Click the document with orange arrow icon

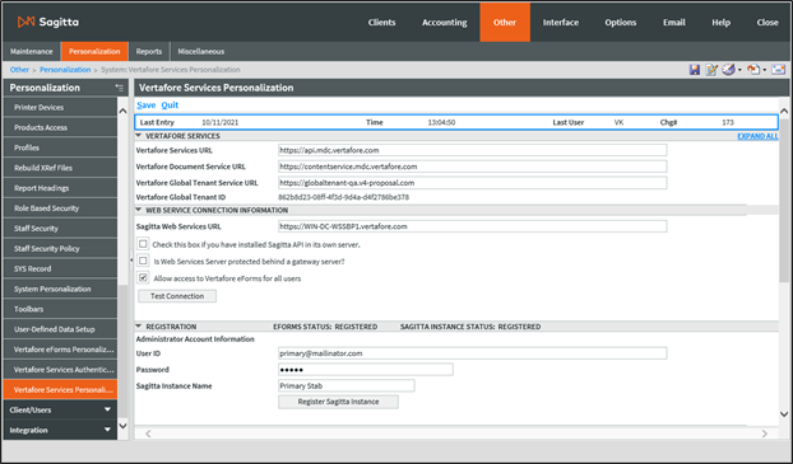click(x=752, y=70)
